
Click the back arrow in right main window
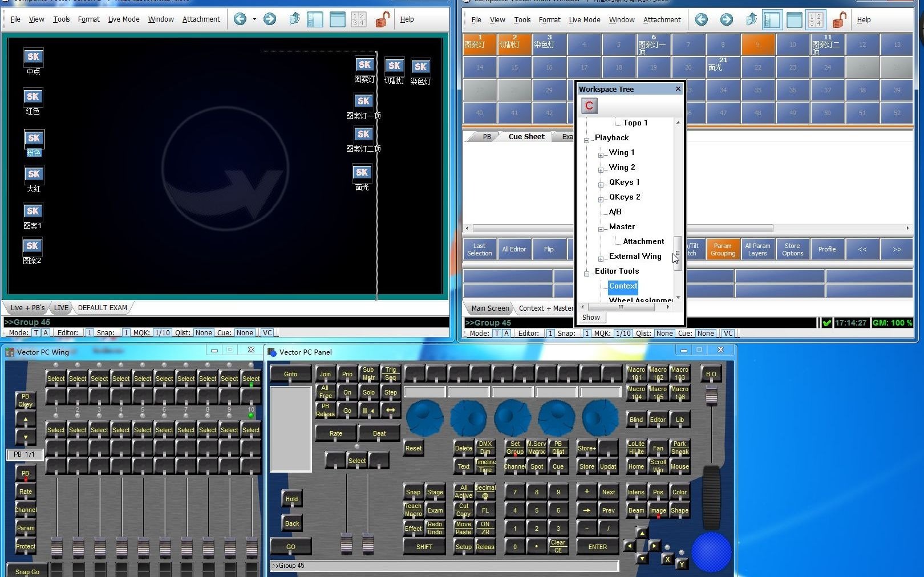702,20
